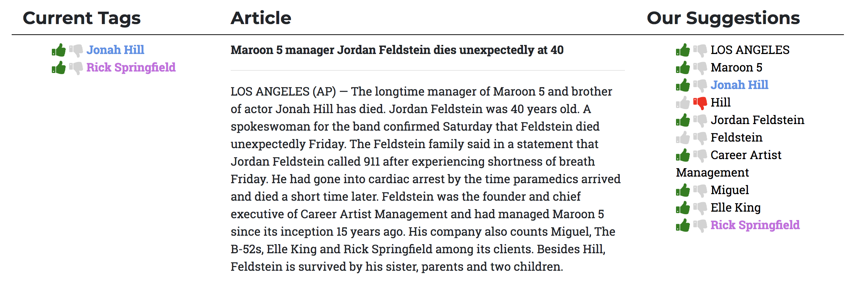Image resolution: width=868 pixels, height=289 pixels.
Task: Thumbs down Jonah Hill in Current Tags
Action: tap(76, 51)
